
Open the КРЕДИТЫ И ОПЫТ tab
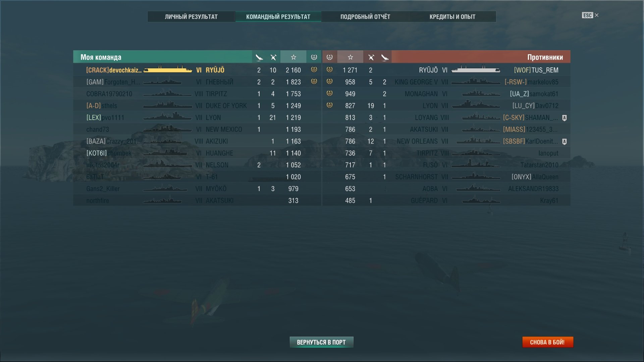coord(452,17)
